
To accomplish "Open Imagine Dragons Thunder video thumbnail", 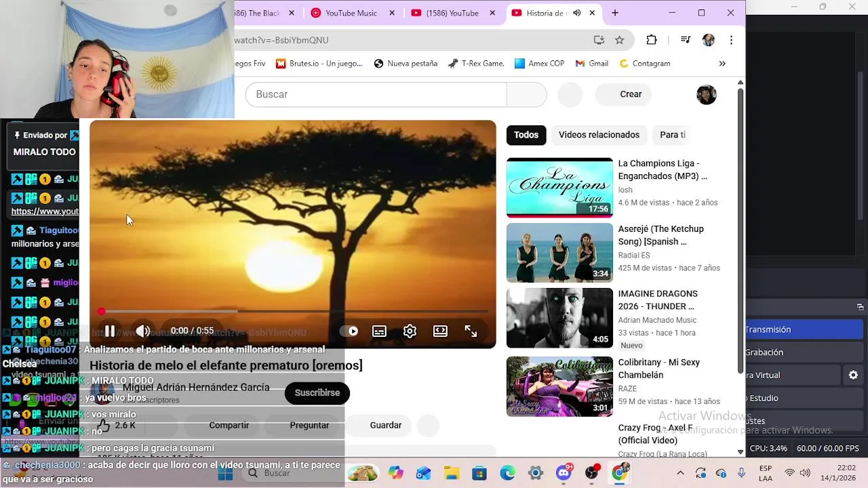I will (x=559, y=318).
